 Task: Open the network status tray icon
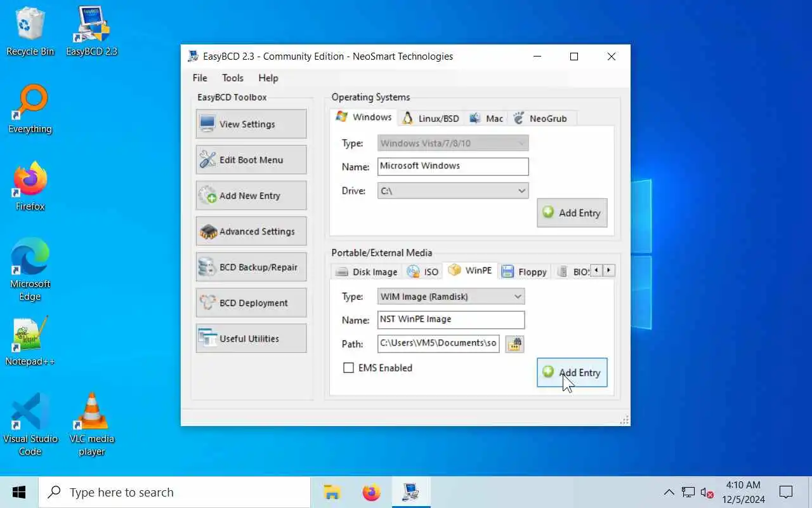pos(688,492)
